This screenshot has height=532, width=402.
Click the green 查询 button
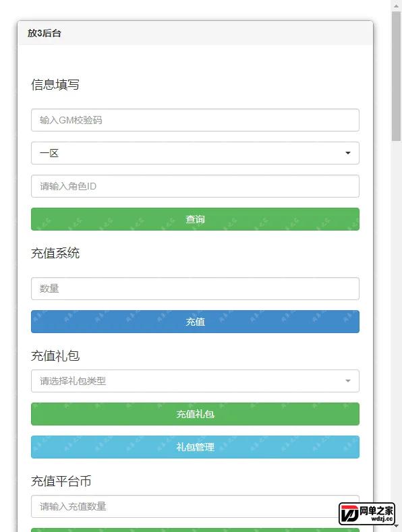(x=195, y=219)
